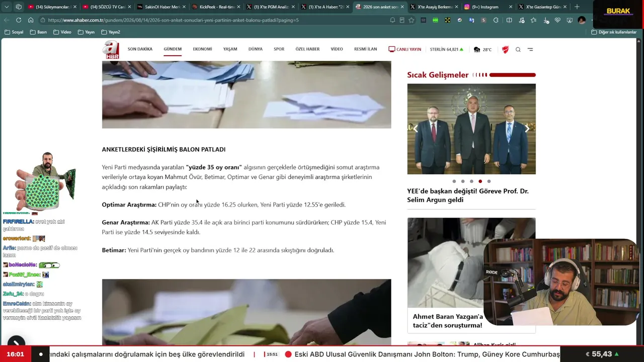Click the weather cloud icon showing 28°C
This screenshot has height=362, width=644.
point(477,49)
